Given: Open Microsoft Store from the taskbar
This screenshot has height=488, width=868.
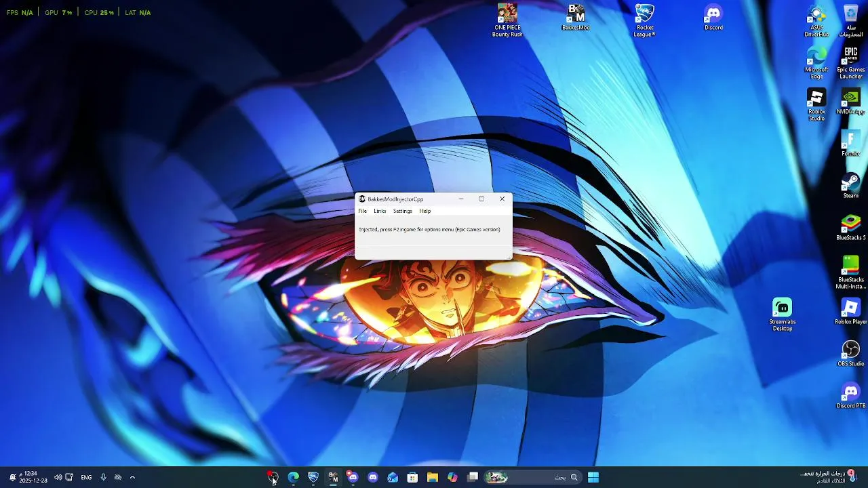Looking at the screenshot, I should tap(412, 477).
